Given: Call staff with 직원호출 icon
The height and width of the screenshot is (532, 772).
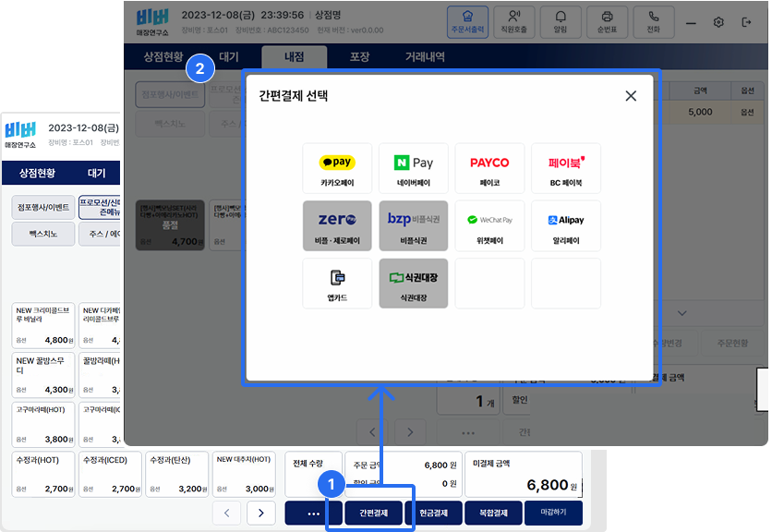Looking at the screenshot, I should click(x=514, y=20).
